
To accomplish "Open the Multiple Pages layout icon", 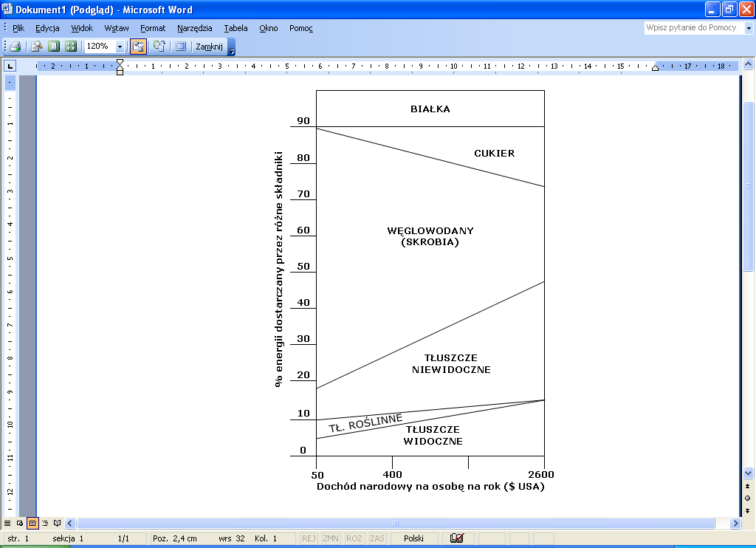I will (x=71, y=47).
